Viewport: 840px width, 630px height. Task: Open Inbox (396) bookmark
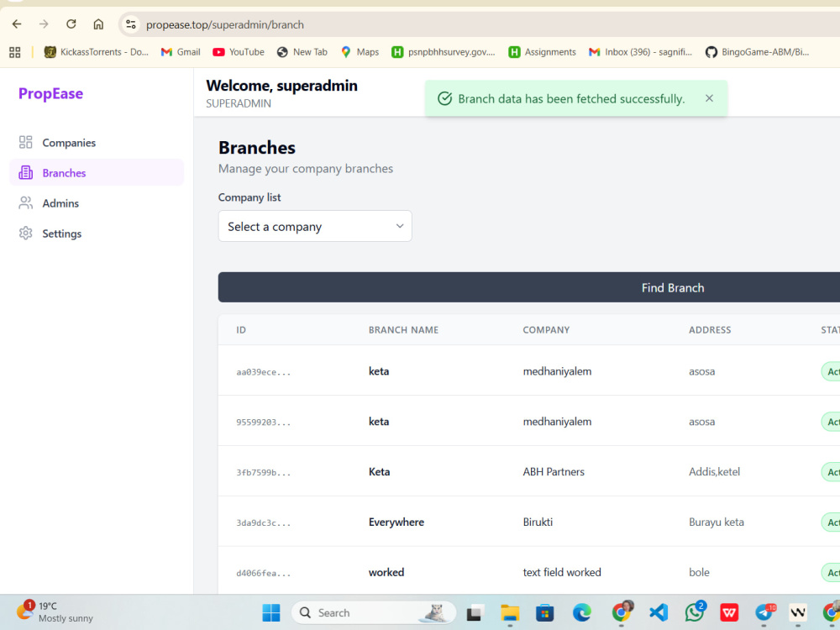641,52
